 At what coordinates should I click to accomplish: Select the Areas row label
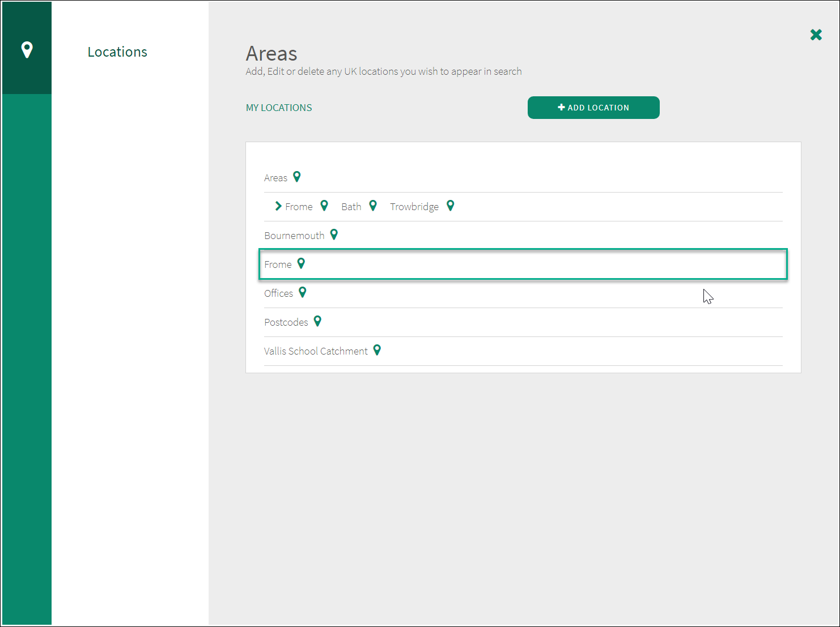(x=275, y=178)
